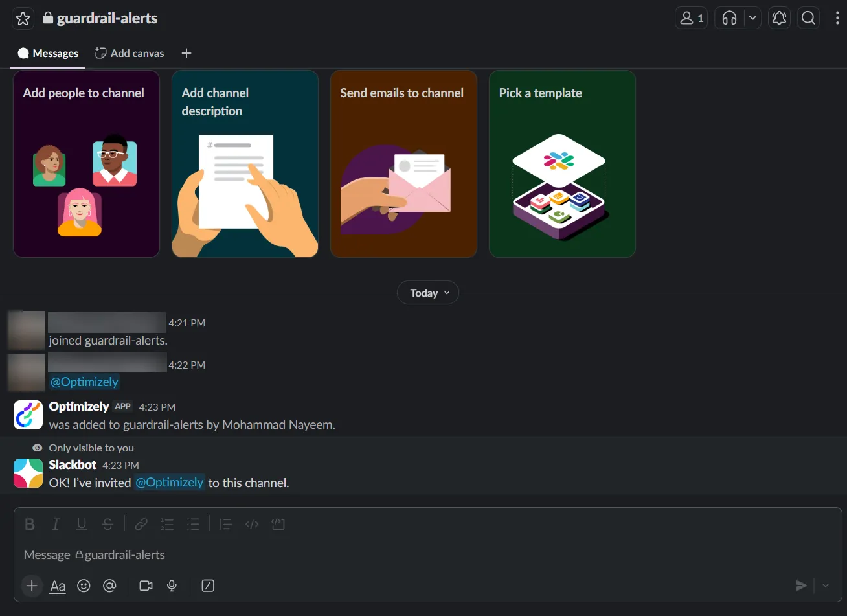This screenshot has width=847, height=616.
Task: Open the channel member list showing 1 member
Action: point(691,18)
